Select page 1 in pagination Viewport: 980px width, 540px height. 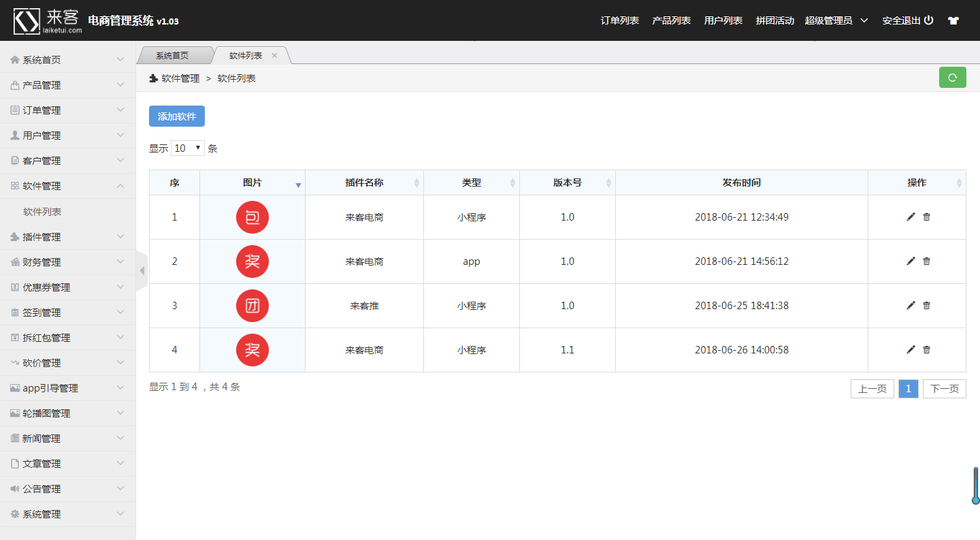click(x=909, y=389)
